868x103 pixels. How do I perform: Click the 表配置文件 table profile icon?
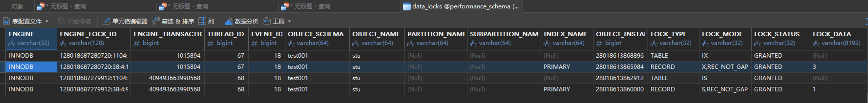click(6, 21)
